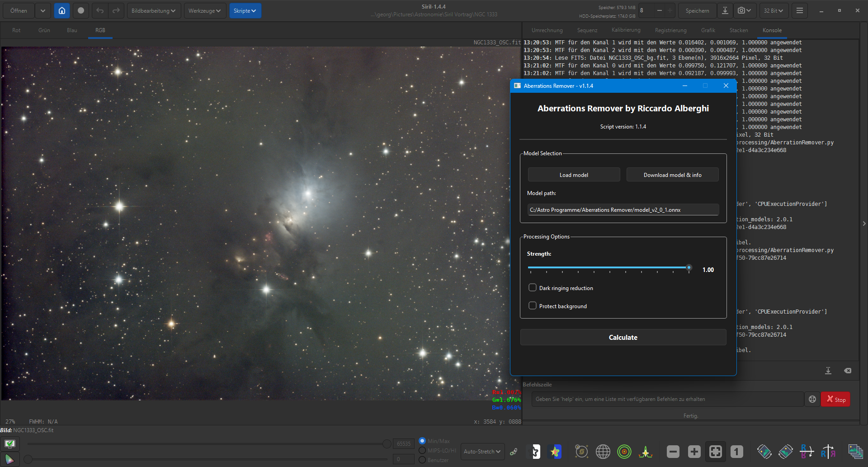Click the astrometry galaxy annotation icon
868x467 pixels.
pos(581,452)
